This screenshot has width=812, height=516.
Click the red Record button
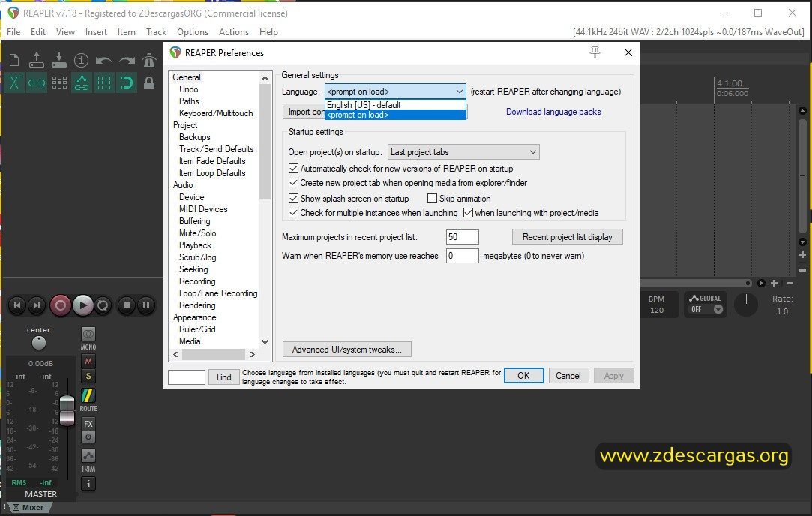click(x=60, y=305)
